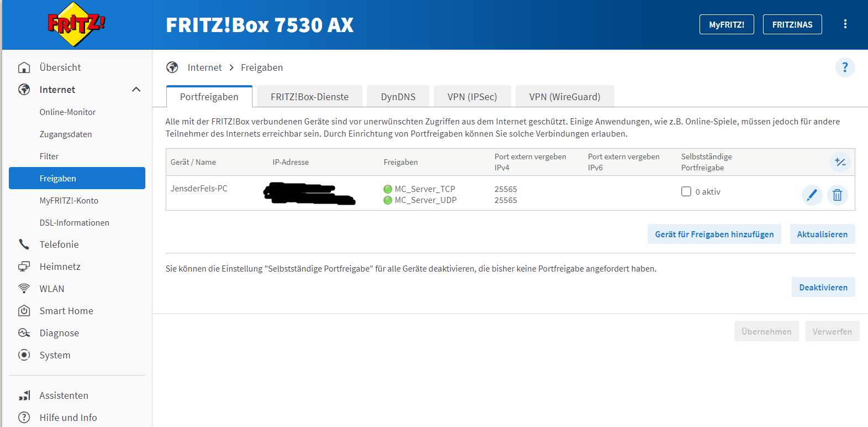Open the three-dot options menu

click(845, 24)
